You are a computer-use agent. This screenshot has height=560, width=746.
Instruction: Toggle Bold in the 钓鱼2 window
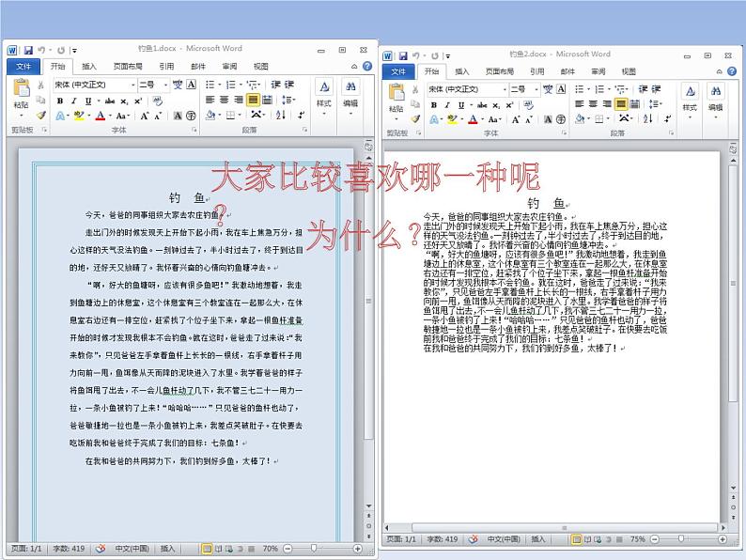[434, 105]
